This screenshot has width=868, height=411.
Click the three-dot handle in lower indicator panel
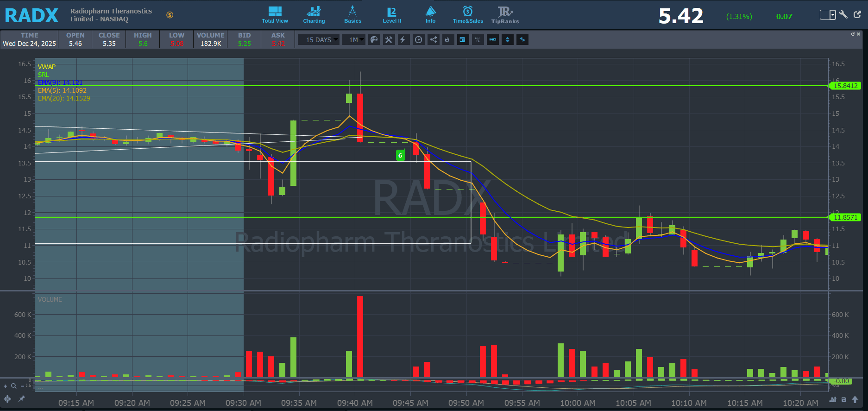pos(40,388)
